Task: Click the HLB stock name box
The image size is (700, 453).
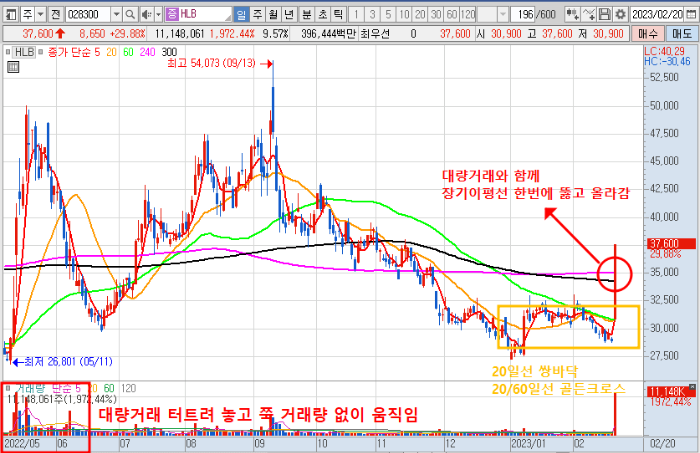Action: coord(198,15)
